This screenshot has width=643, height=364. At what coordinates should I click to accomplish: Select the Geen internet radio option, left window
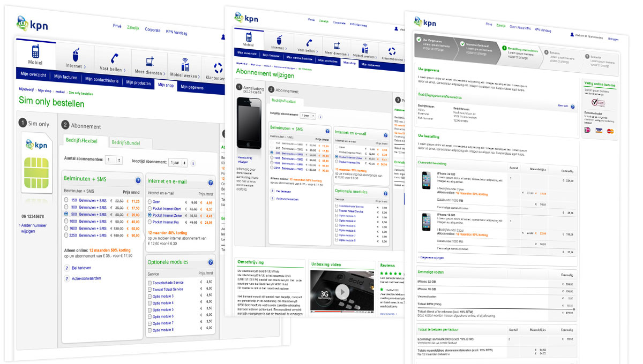(149, 202)
